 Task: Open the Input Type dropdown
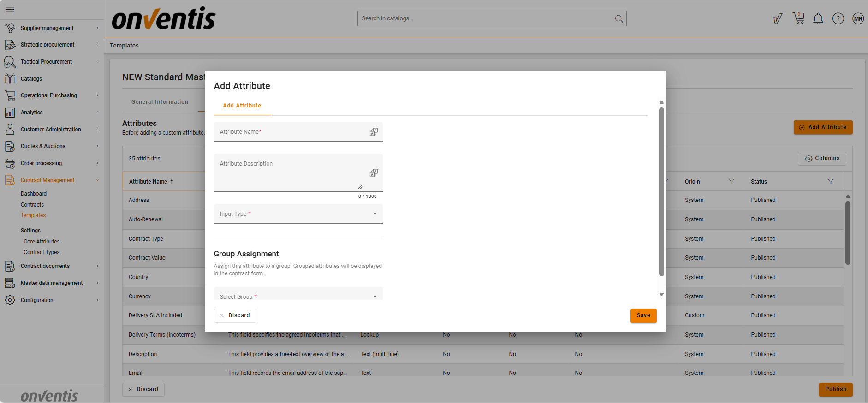coord(298,214)
